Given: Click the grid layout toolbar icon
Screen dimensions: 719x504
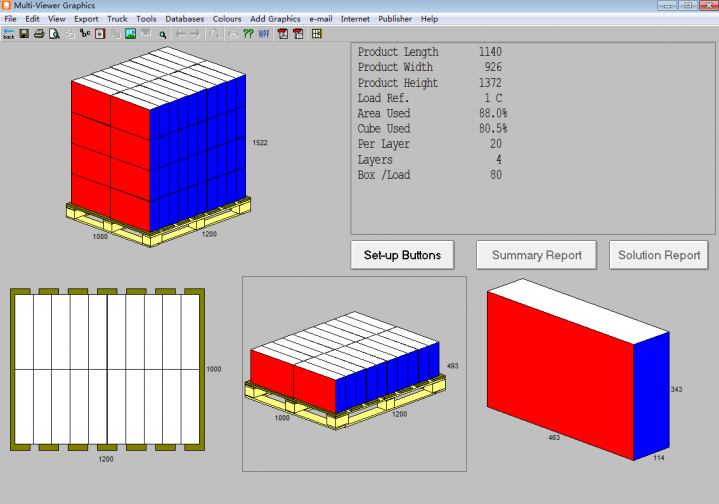Looking at the screenshot, I should coord(317,33).
